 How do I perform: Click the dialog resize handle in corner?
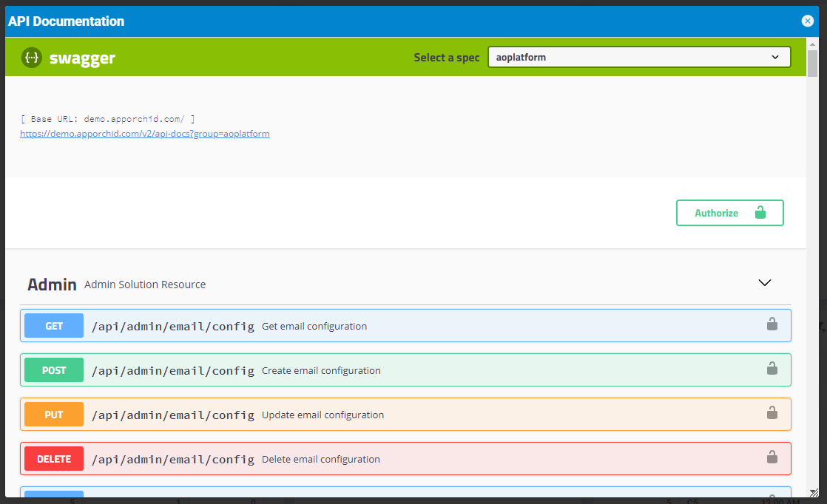click(814, 492)
